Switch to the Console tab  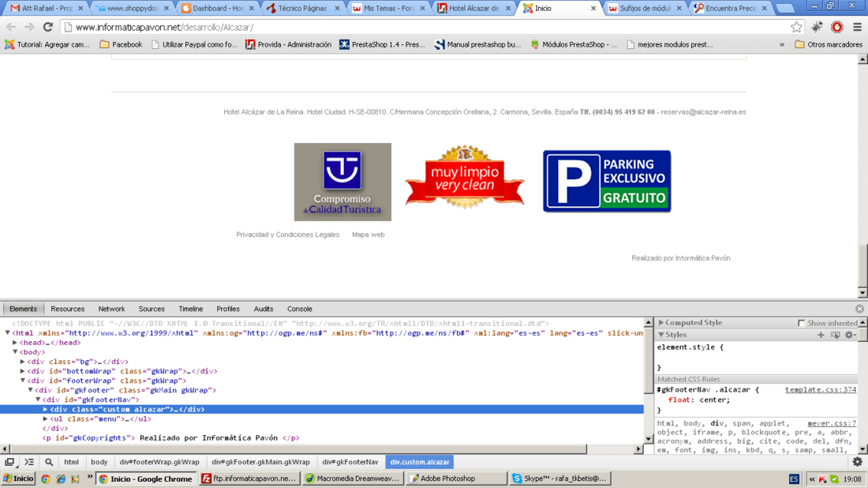300,309
